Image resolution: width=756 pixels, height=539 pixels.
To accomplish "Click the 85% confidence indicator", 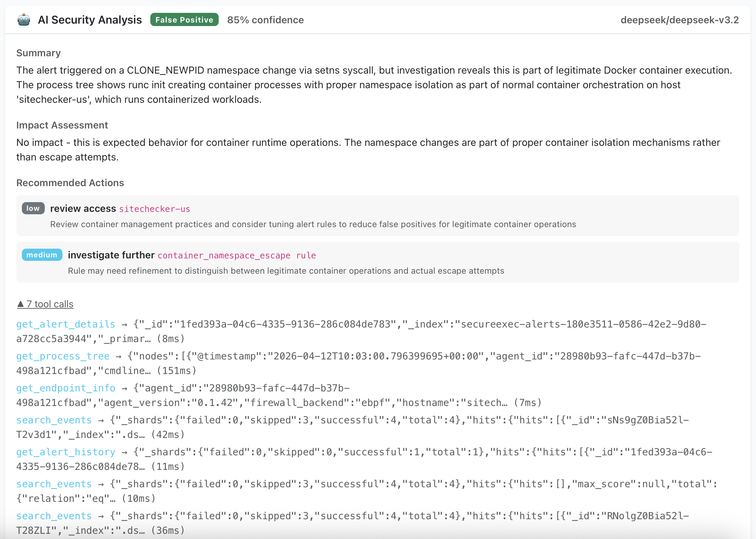I will 266,20.
